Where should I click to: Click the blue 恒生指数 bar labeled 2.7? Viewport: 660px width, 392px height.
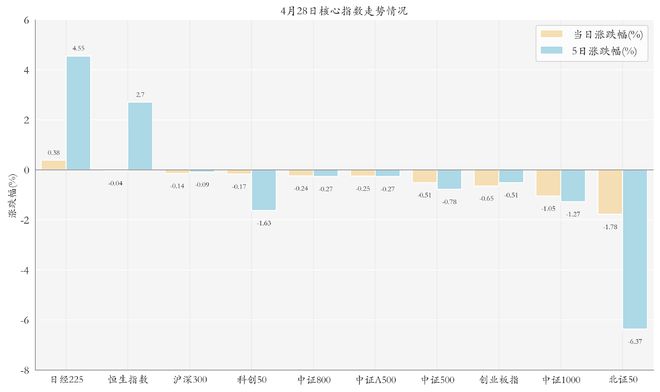click(140, 136)
